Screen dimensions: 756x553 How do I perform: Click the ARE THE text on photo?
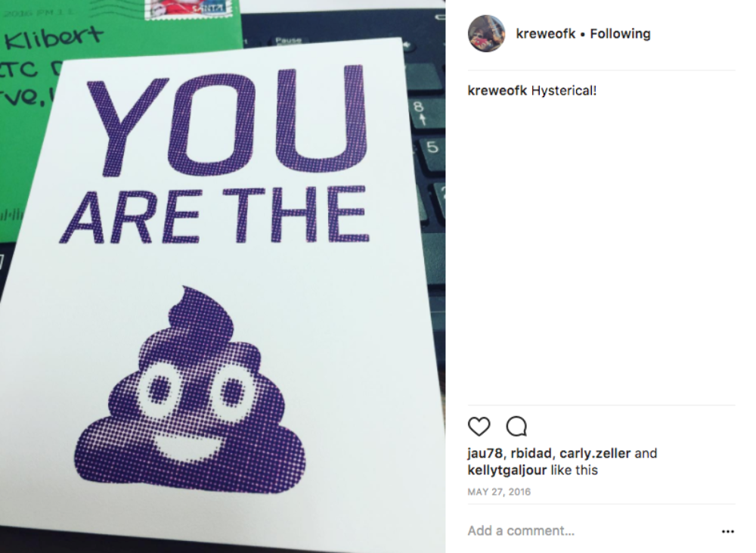(x=215, y=215)
